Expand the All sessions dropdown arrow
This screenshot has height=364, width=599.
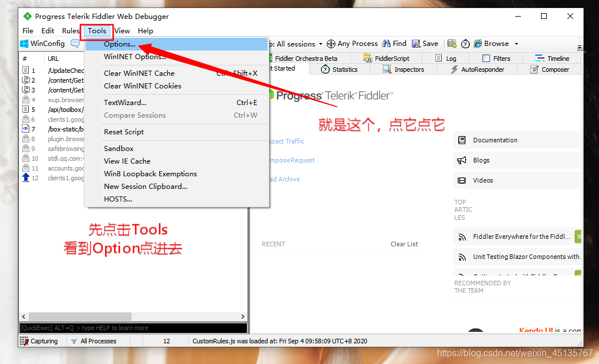(x=320, y=44)
